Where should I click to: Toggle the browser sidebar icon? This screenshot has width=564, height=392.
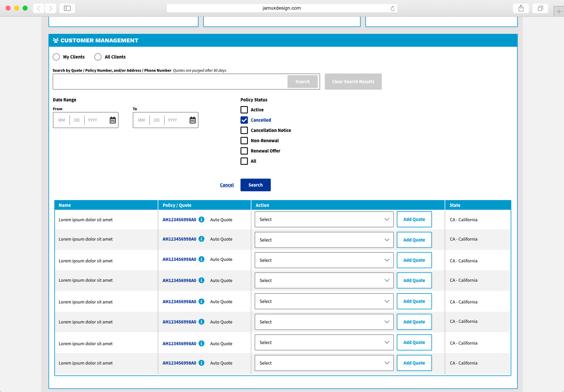pos(67,8)
